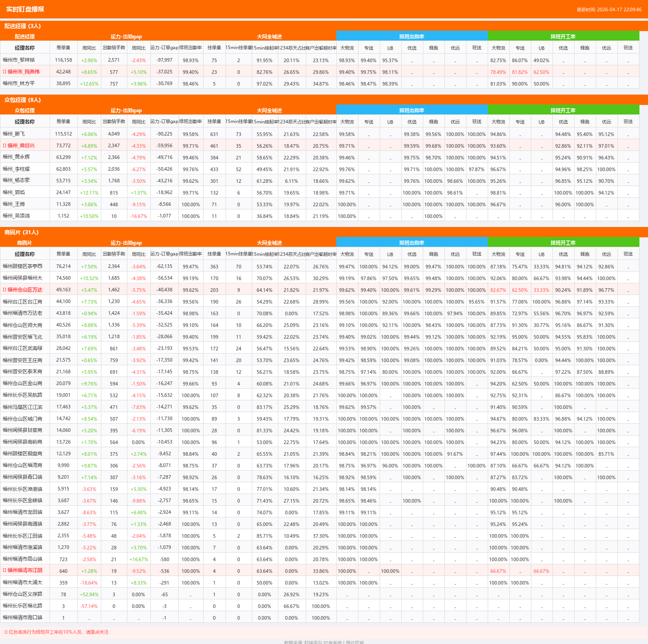The image size is (648, 644).
Task: Click the row name '福州福清市龙田镇'
Action: pyautogui.click(x=23, y=512)
